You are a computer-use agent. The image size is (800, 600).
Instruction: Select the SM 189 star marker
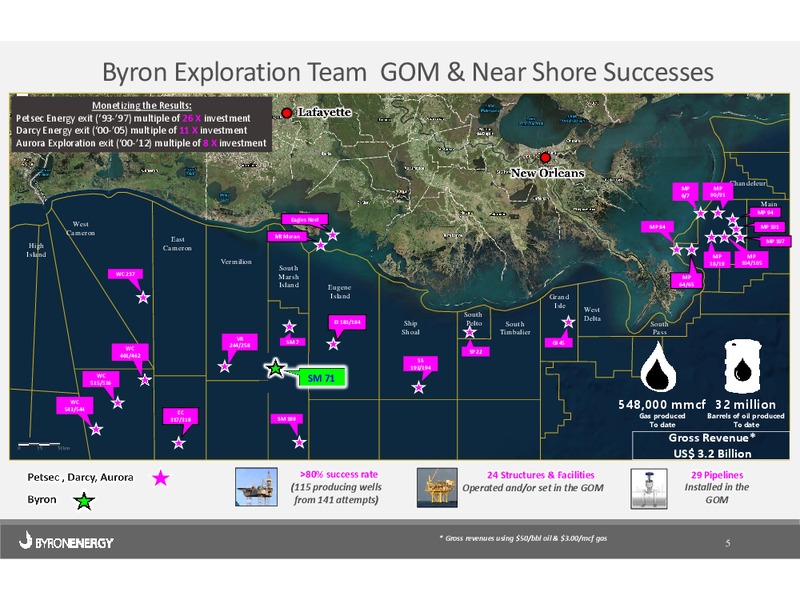(299, 442)
